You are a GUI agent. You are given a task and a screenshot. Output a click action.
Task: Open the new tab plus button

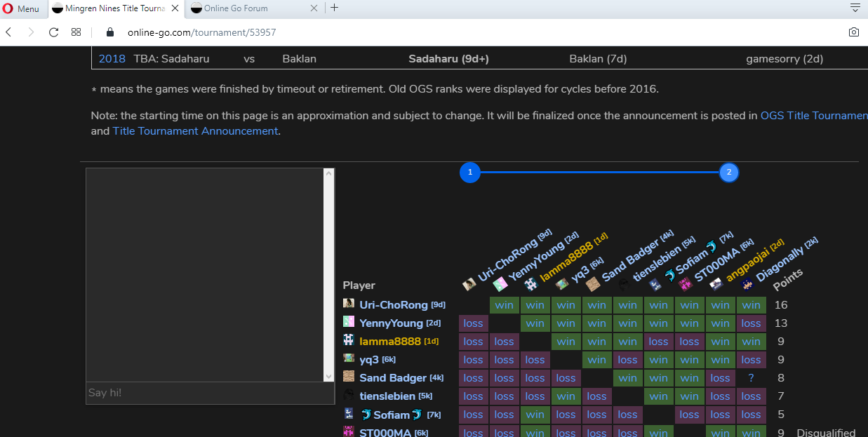point(335,8)
